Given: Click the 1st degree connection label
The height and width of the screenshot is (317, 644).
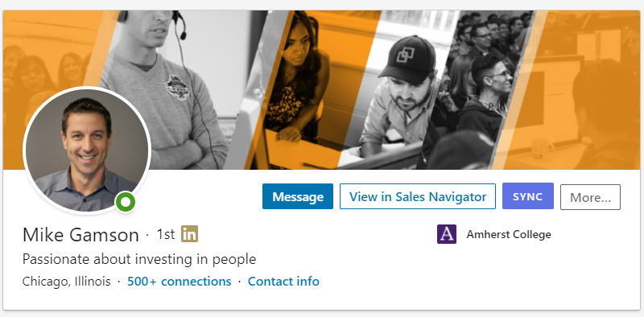Looking at the screenshot, I should [166, 234].
